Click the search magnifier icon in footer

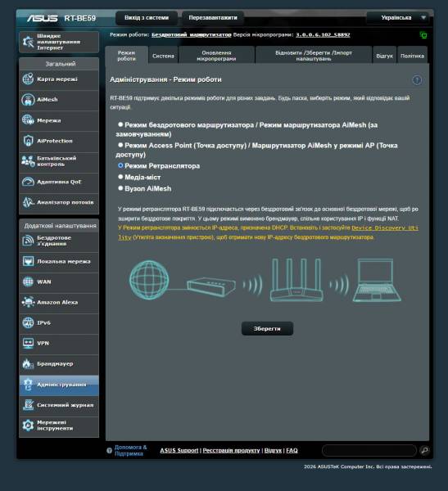[x=424, y=450]
